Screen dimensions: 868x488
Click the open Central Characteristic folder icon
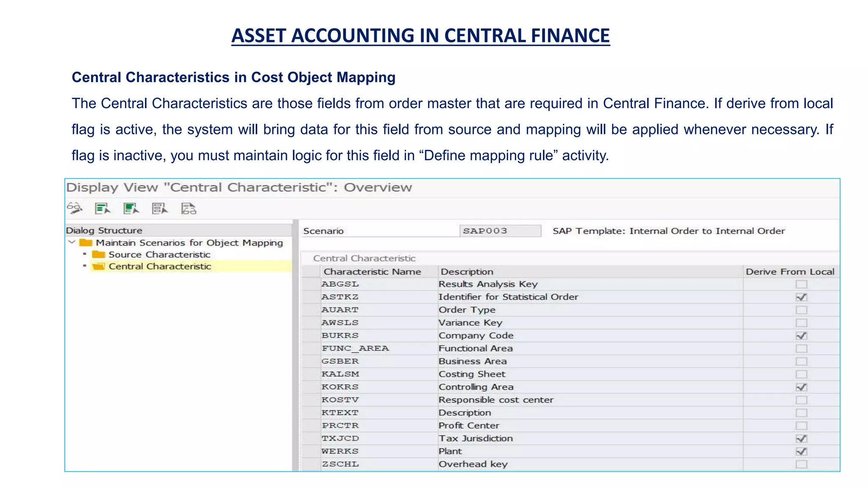click(x=99, y=266)
